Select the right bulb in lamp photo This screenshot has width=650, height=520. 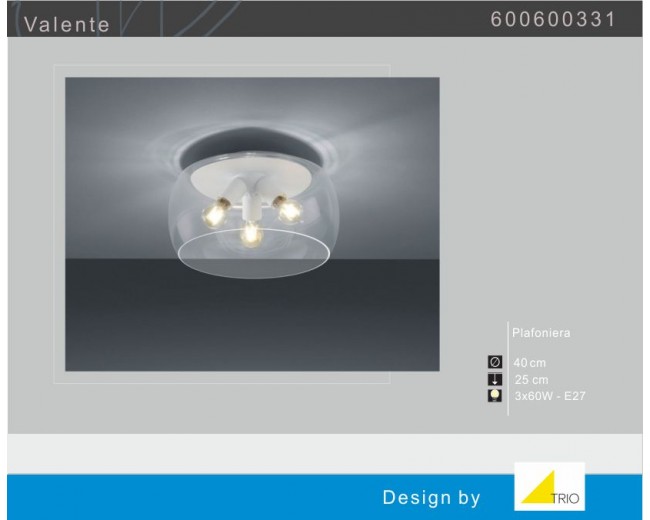pyautogui.click(x=288, y=209)
